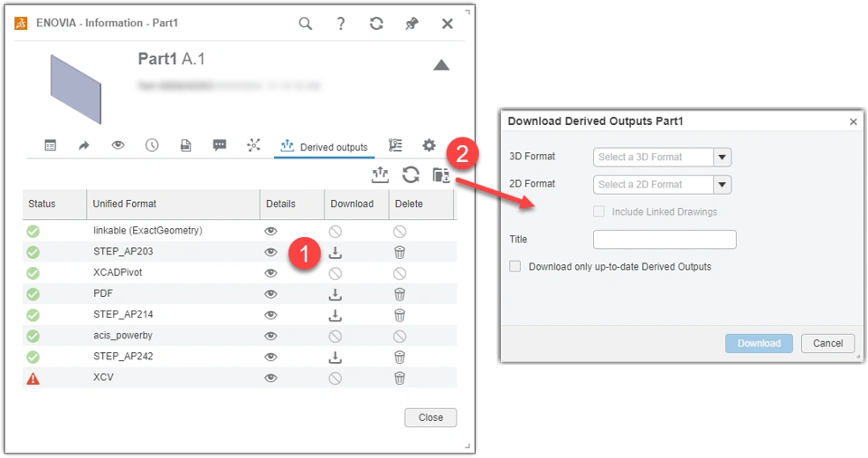Download the STEP_AP203 output
Screen dimensions: 868x458
[335, 253]
